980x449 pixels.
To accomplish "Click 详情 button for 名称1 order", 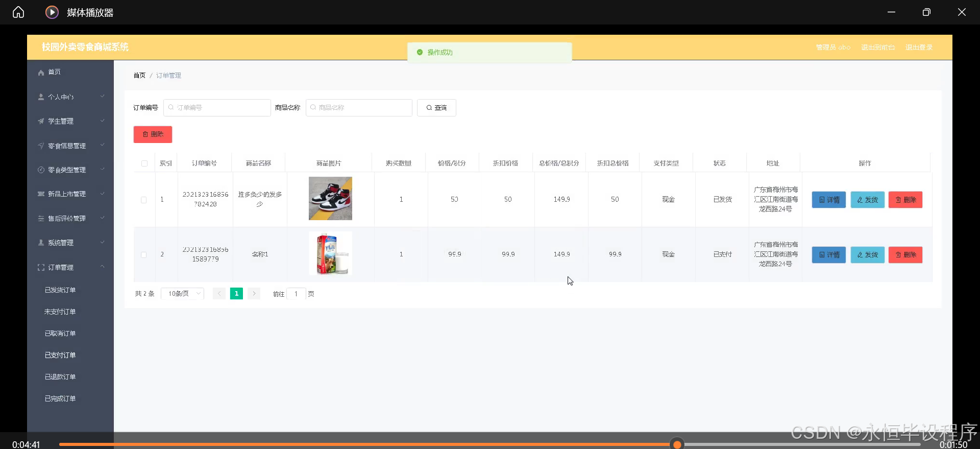I will 829,255.
